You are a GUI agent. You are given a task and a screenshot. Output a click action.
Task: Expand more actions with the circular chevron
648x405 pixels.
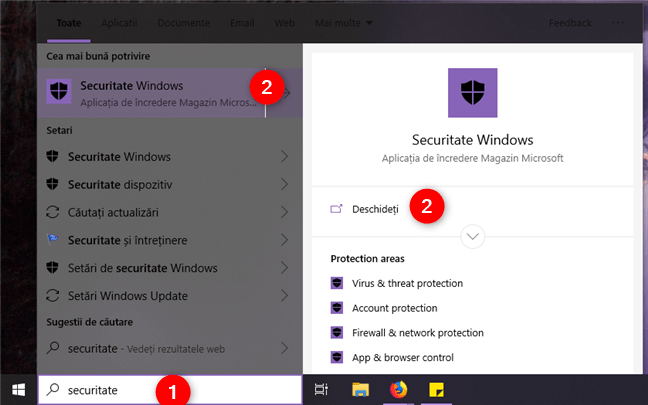[x=472, y=236]
